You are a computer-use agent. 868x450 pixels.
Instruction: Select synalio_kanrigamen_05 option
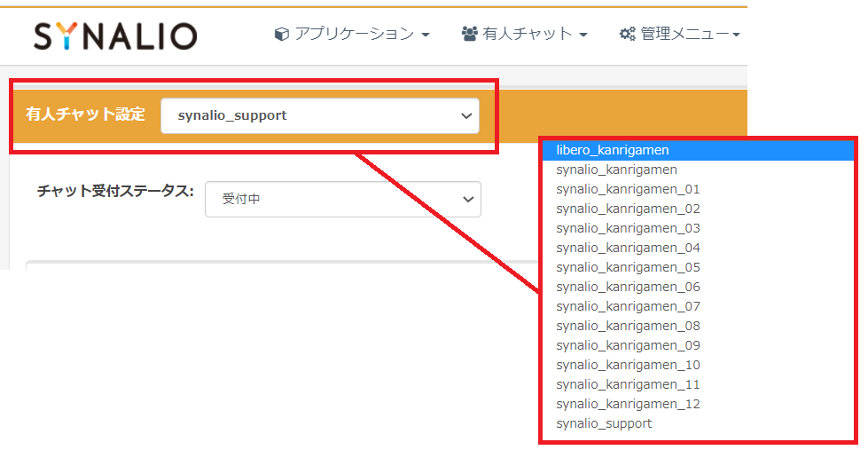[698, 267]
